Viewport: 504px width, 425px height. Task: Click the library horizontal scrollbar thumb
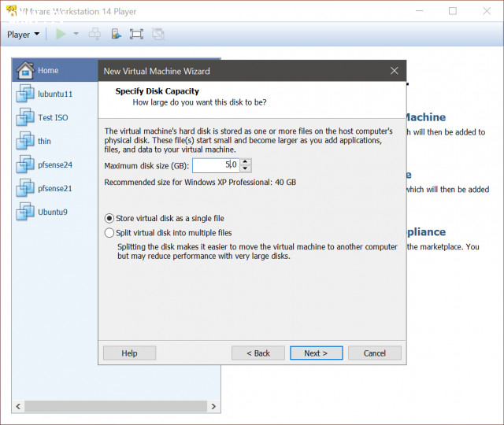[116, 406]
